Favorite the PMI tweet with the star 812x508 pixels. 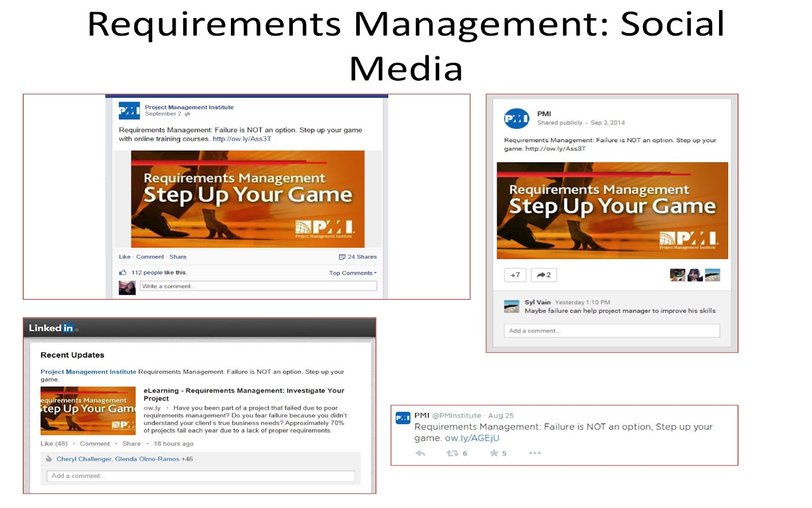[x=494, y=453]
